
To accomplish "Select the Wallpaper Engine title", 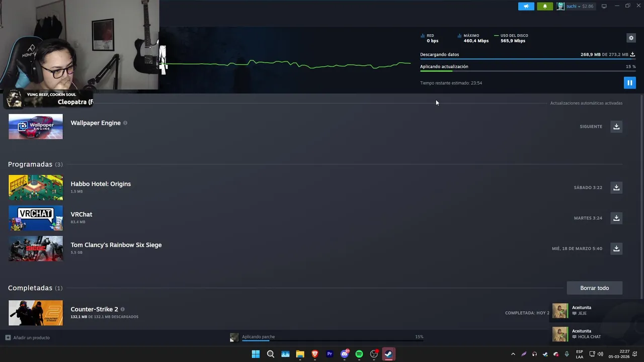I will pyautogui.click(x=96, y=123).
